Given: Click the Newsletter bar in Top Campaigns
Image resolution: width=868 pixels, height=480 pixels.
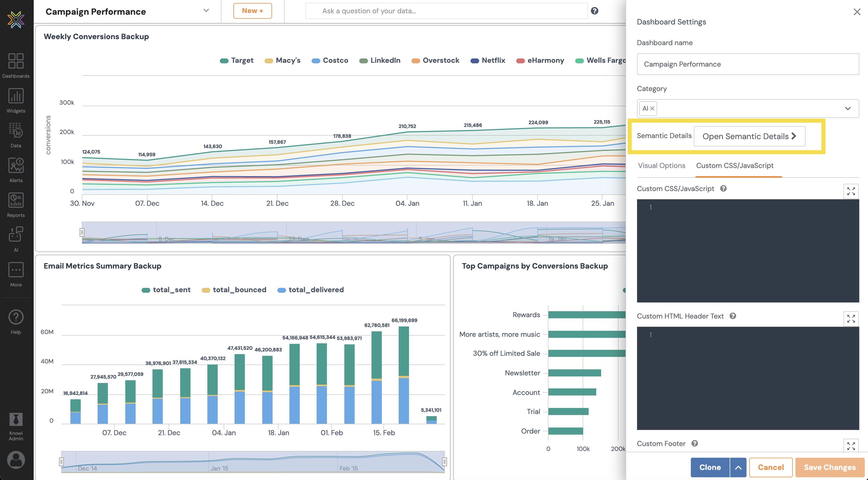Looking at the screenshot, I should pos(574,373).
